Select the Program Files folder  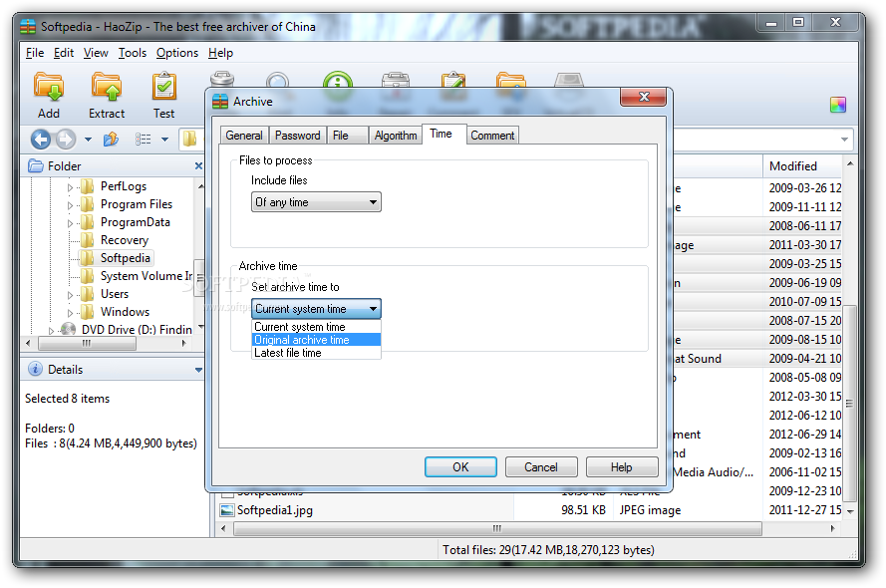coord(137,204)
